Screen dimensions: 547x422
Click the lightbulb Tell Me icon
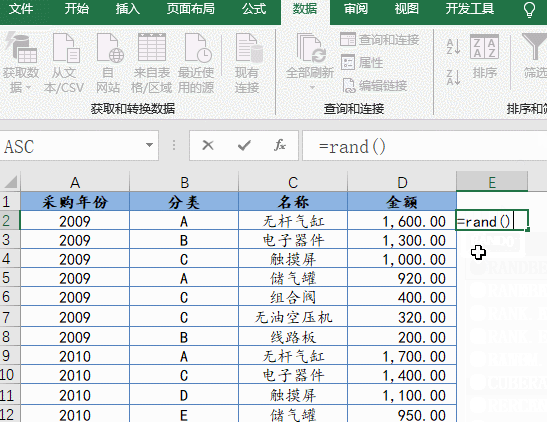[529, 10]
